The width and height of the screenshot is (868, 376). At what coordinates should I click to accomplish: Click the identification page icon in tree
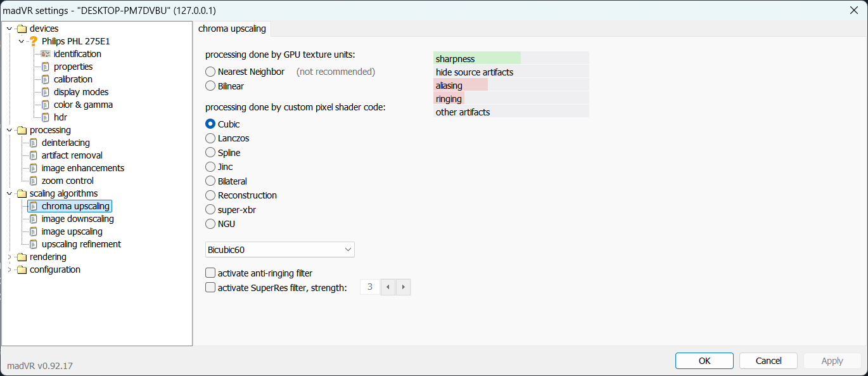pyautogui.click(x=46, y=54)
